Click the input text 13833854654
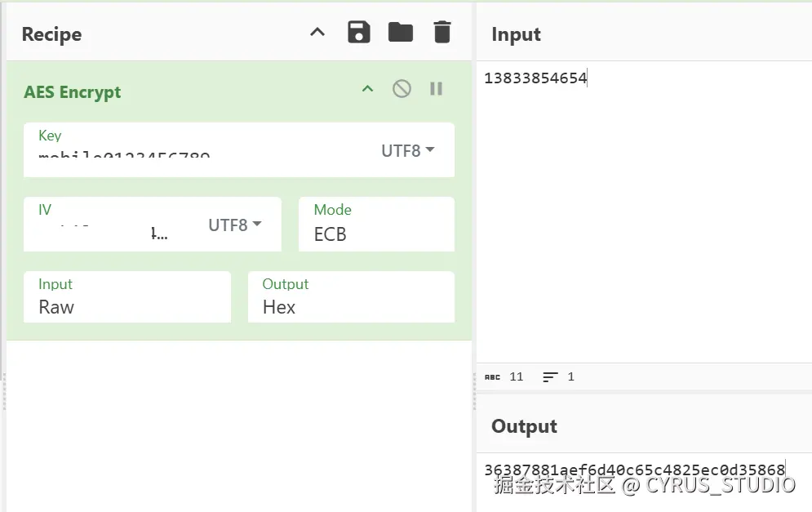 [x=535, y=78]
